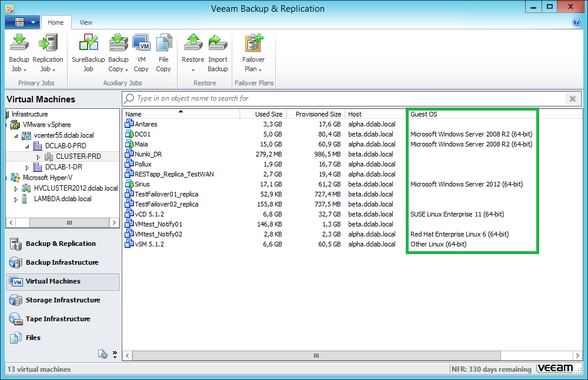The image size is (588, 380).
Task: Select the vSM 5.1.2 row
Action: click(x=330, y=244)
